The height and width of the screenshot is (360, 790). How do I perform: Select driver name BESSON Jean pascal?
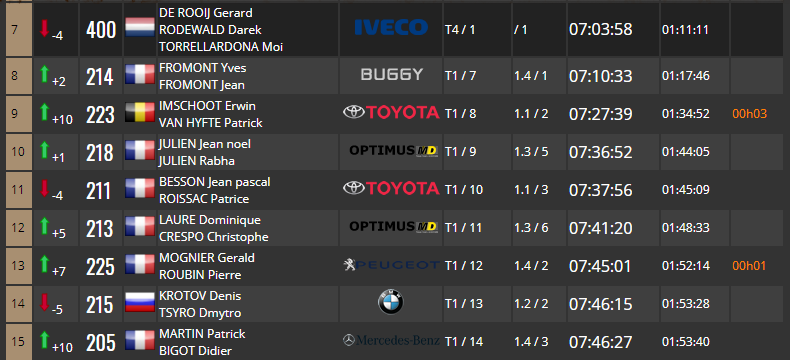click(x=215, y=182)
